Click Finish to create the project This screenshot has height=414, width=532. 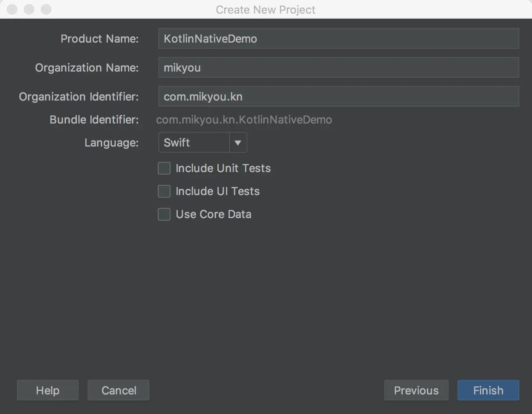pyautogui.click(x=488, y=390)
